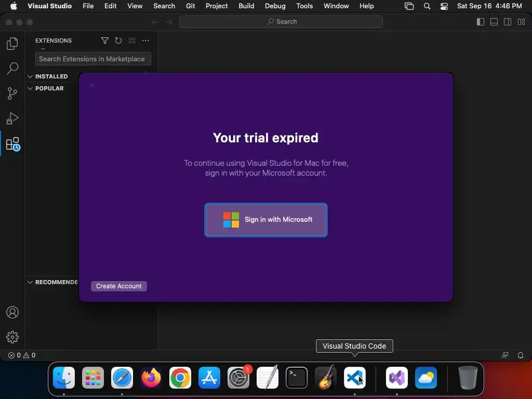Image resolution: width=532 pixels, height=399 pixels.
Task: Filter extensions with the funnel icon
Action: pos(105,41)
